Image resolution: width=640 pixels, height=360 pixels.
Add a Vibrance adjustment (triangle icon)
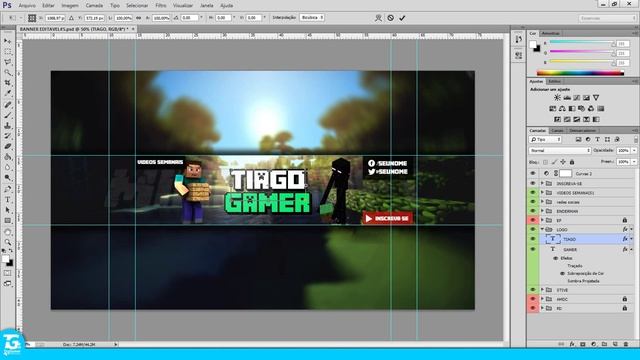point(596,98)
